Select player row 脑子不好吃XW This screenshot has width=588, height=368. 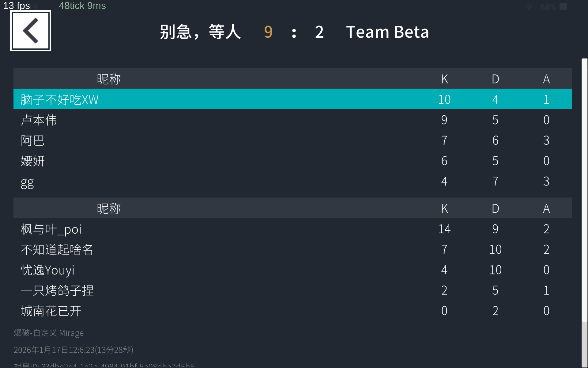(292, 99)
